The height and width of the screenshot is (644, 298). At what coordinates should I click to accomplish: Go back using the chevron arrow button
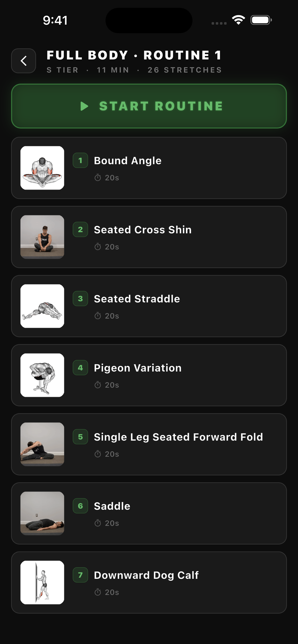(x=24, y=61)
